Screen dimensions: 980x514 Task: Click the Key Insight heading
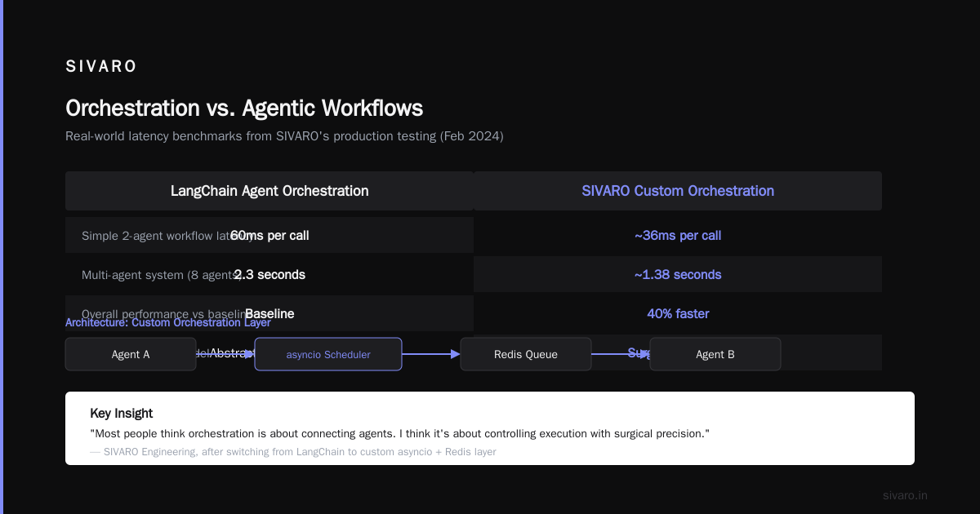122,414
